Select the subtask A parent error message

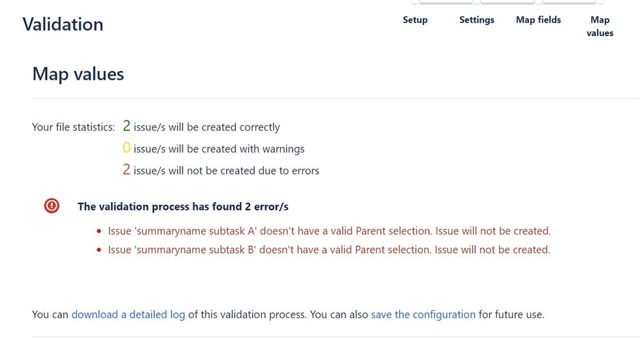[x=329, y=231]
